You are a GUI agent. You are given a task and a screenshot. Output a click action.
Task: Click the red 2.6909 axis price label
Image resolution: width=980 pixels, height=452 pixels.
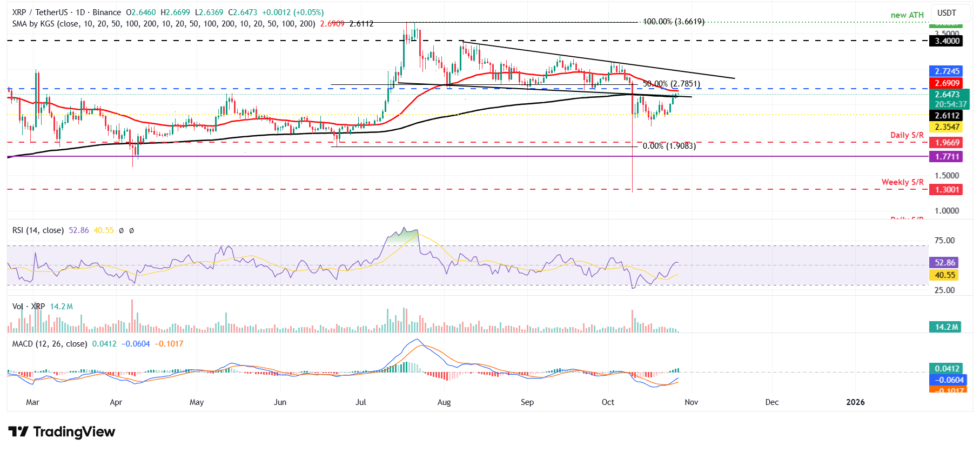(x=947, y=83)
